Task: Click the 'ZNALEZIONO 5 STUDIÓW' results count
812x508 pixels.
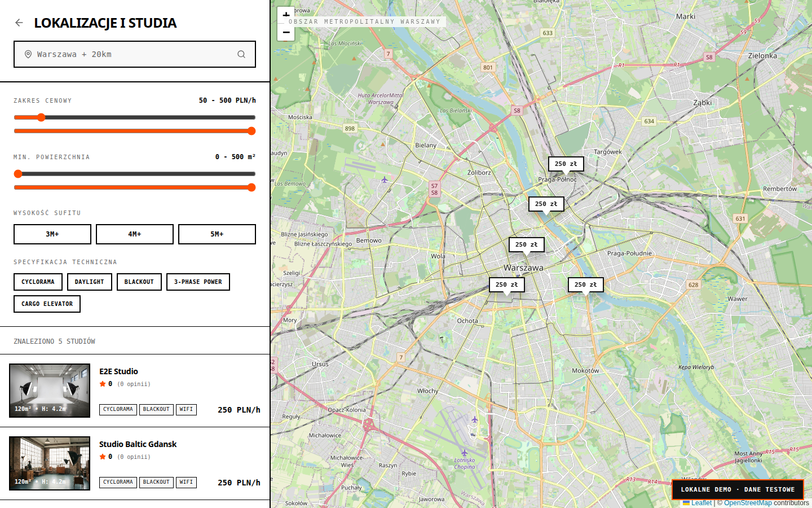Action: point(55,341)
